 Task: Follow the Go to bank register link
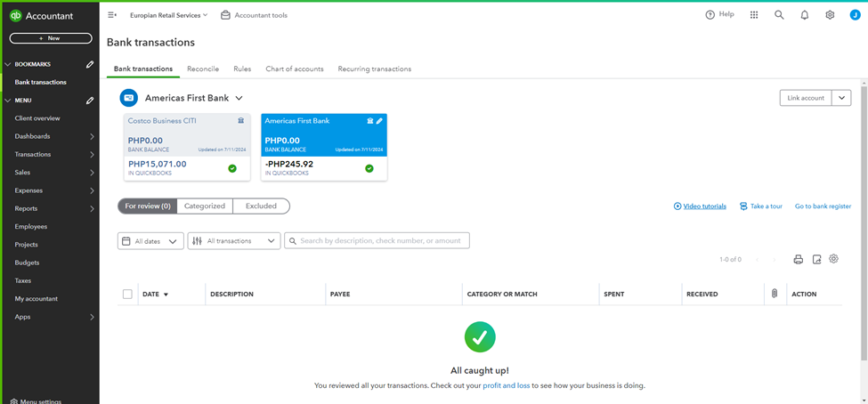[x=823, y=206]
